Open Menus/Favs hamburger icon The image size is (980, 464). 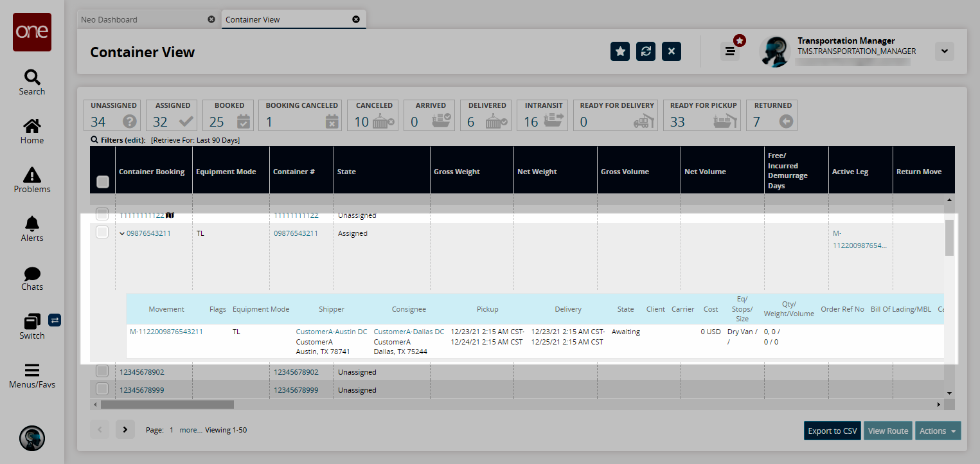click(x=31, y=371)
